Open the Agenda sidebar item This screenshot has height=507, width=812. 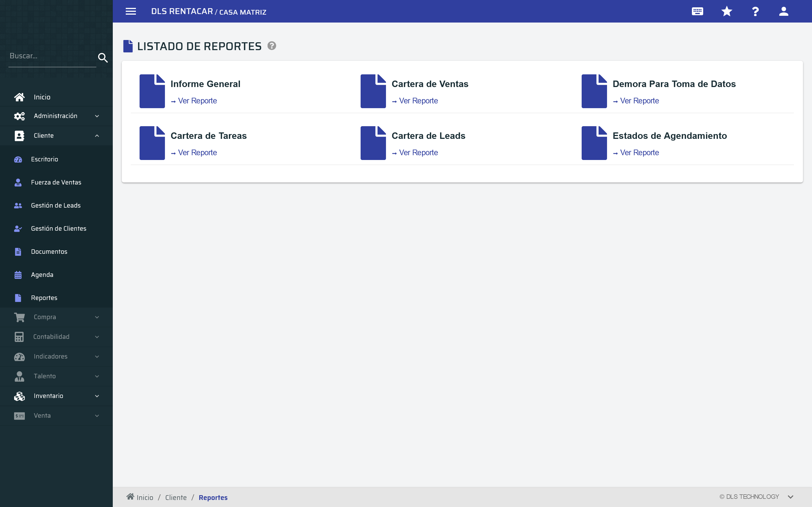point(42,275)
